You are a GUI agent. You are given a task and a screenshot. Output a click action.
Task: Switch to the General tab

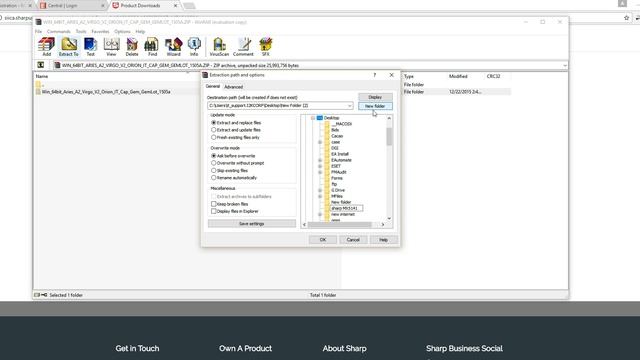(x=213, y=87)
